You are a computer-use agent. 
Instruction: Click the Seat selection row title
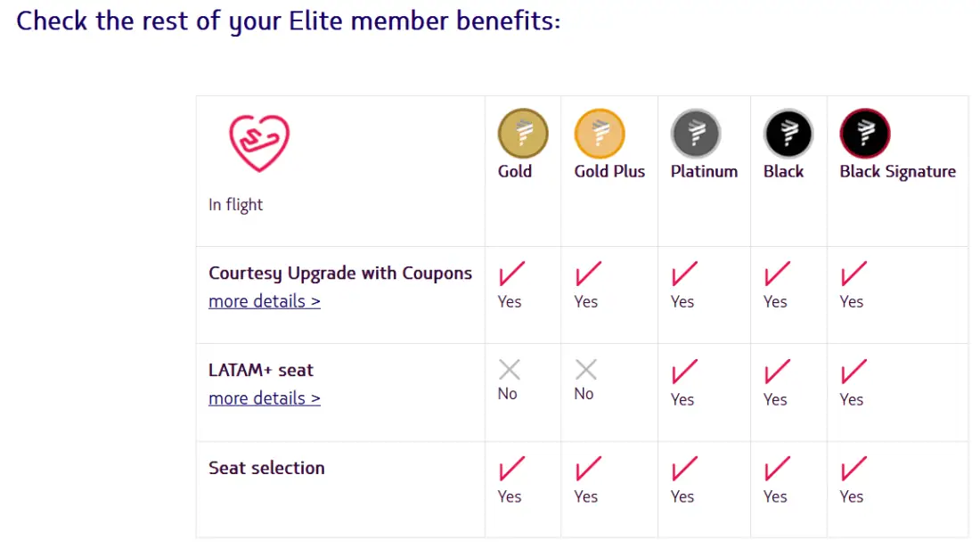(x=266, y=468)
